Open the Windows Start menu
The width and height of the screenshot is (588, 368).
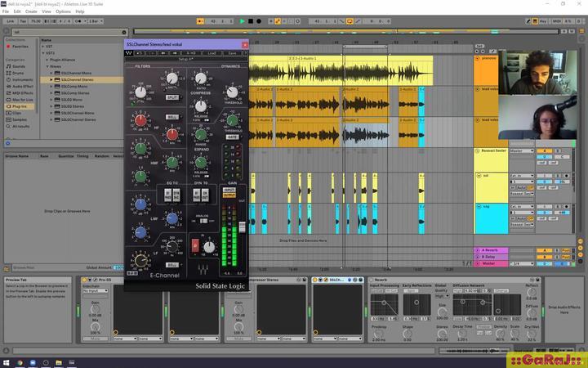click(x=6, y=363)
